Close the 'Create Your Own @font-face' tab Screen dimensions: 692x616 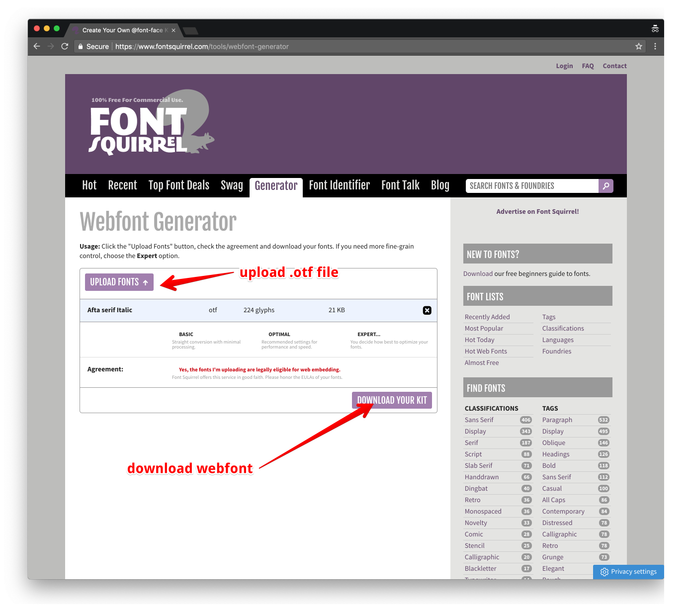[173, 30]
